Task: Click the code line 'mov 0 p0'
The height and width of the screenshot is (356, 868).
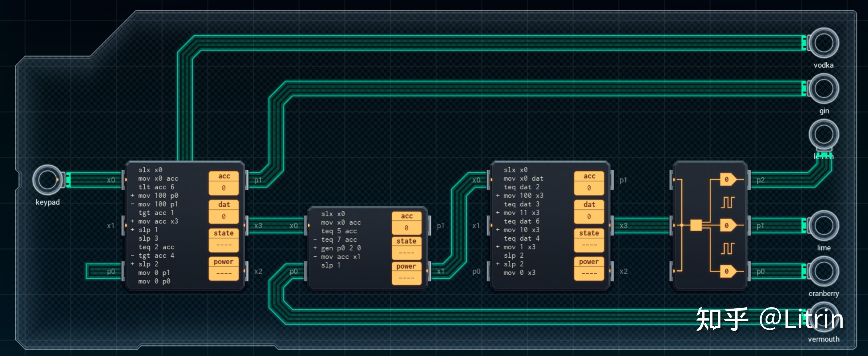Action: [x=154, y=281]
